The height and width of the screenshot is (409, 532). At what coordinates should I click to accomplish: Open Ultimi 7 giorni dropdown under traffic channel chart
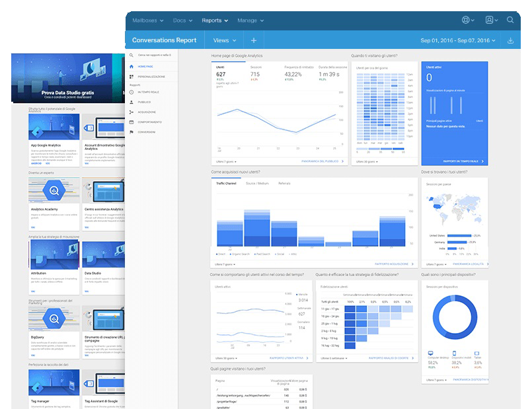click(x=225, y=264)
